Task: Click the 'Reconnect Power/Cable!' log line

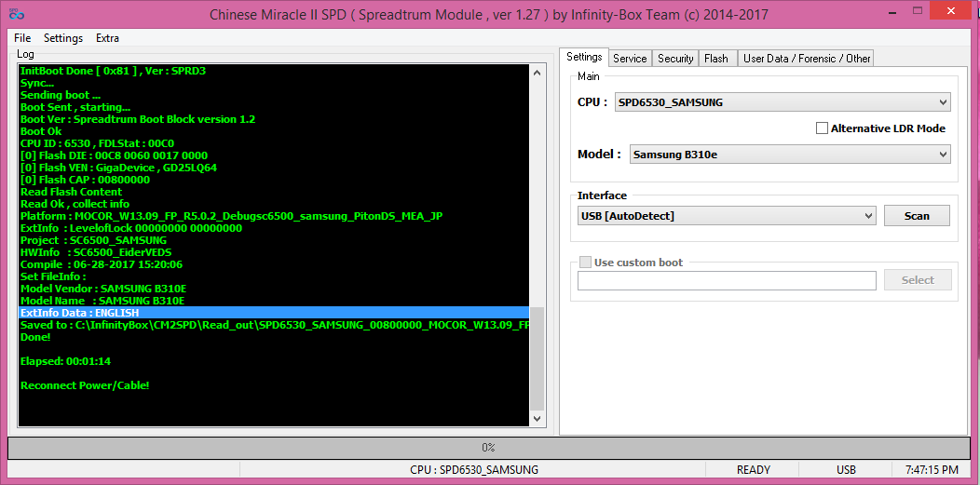Action: (x=85, y=385)
